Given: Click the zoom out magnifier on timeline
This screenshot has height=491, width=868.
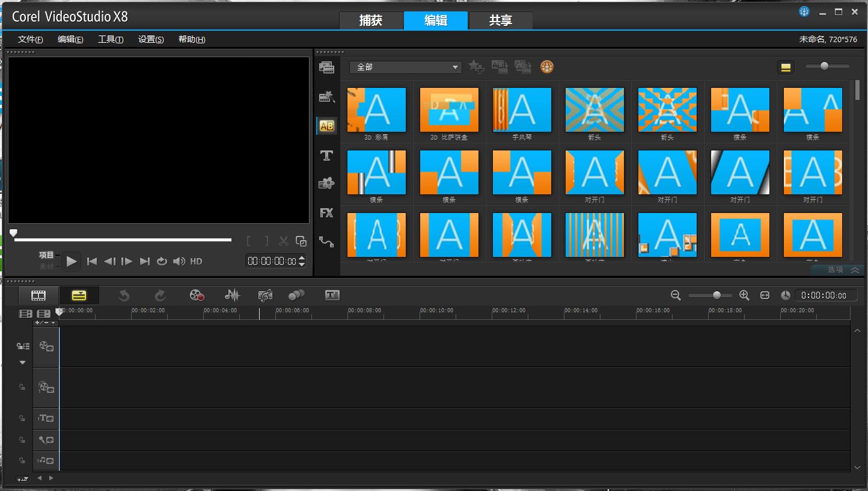Looking at the screenshot, I should click(x=676, y=295).
